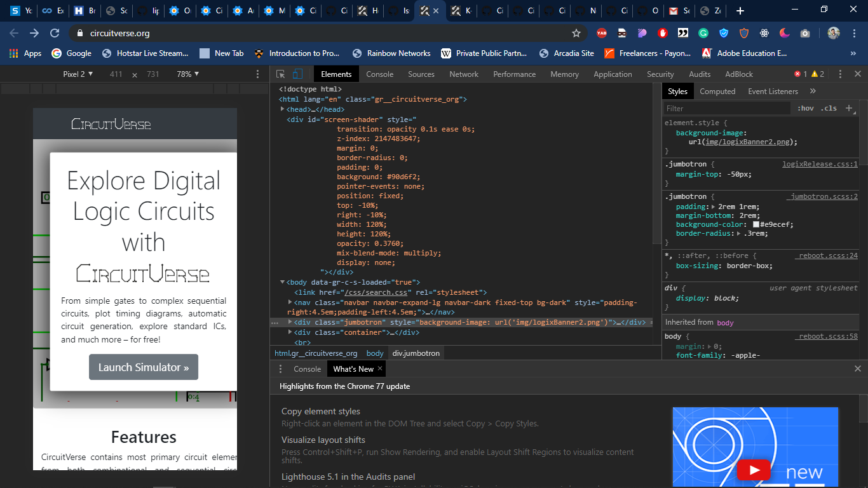Expand the div jumbotron element node
This screenshot has height=488, width=868.
click(290, 322)
